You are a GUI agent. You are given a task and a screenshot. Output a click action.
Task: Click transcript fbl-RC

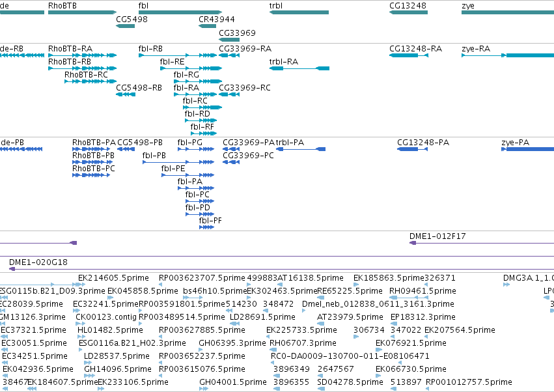coord(202,107)
